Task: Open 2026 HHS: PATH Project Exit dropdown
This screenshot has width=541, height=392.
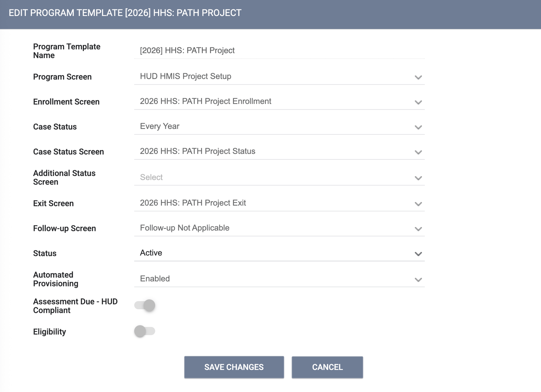Action: click(279, 203)
